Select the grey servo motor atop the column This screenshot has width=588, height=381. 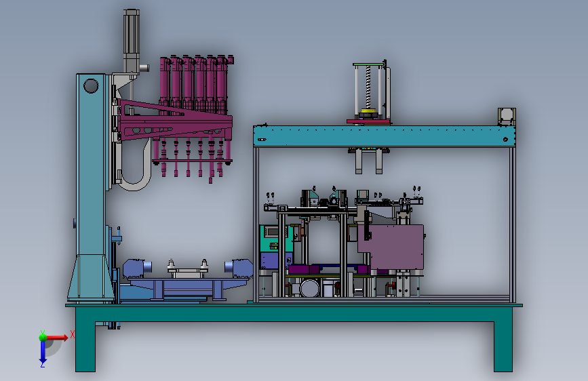[x=132, y=41]
